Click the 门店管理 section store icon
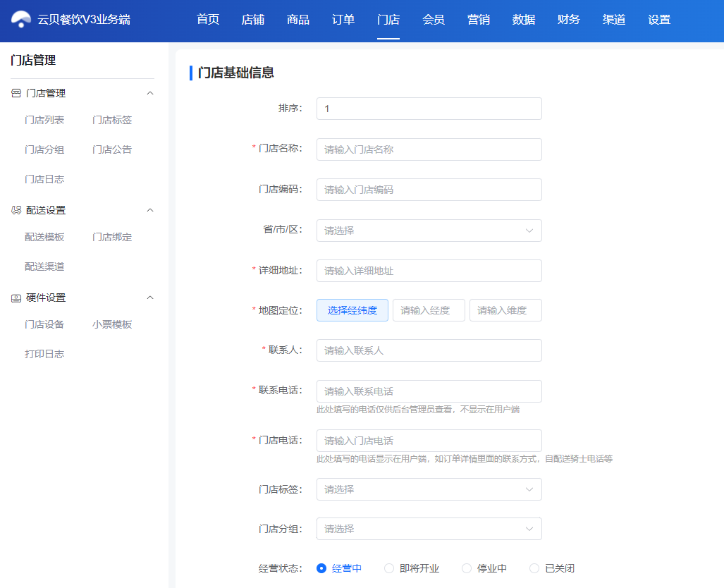Viewport: 724px width, 588px height. coord(16,93)
